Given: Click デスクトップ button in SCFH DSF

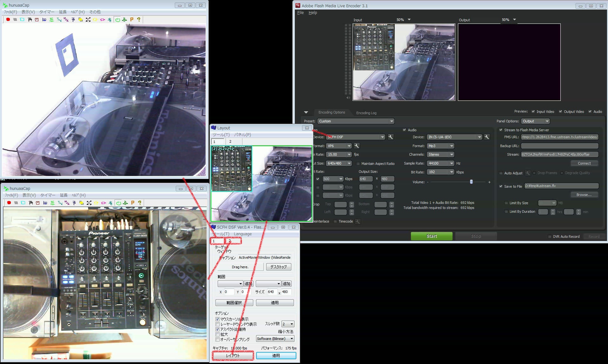Looking at the screenshot, I should tap(278, 267).
